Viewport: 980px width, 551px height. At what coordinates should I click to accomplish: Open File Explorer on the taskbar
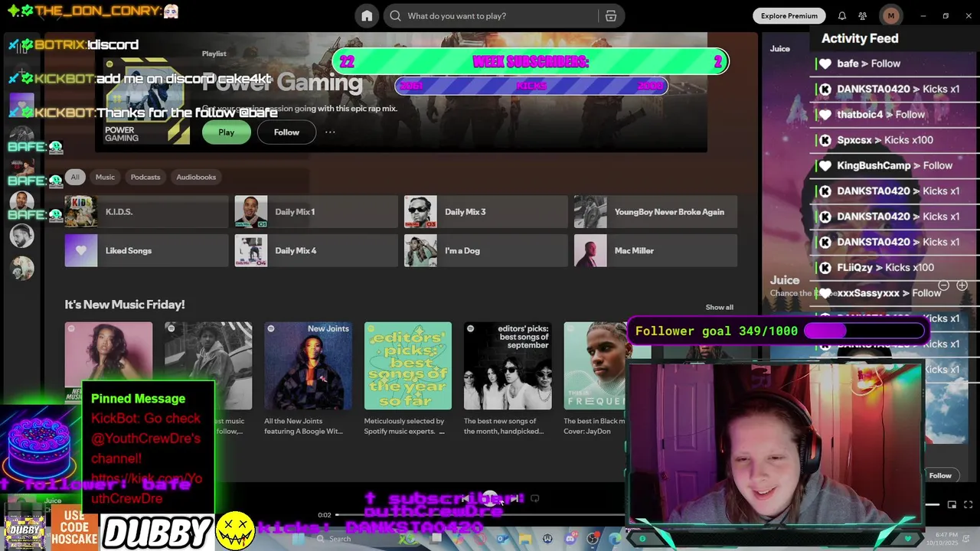pos(524,539)
